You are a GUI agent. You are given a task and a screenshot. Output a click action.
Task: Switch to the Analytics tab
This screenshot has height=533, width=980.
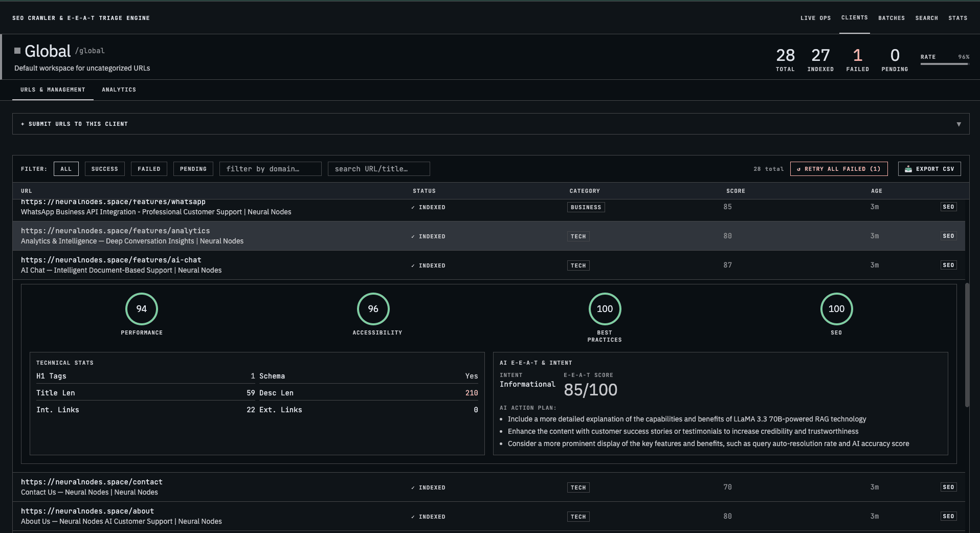119,90
